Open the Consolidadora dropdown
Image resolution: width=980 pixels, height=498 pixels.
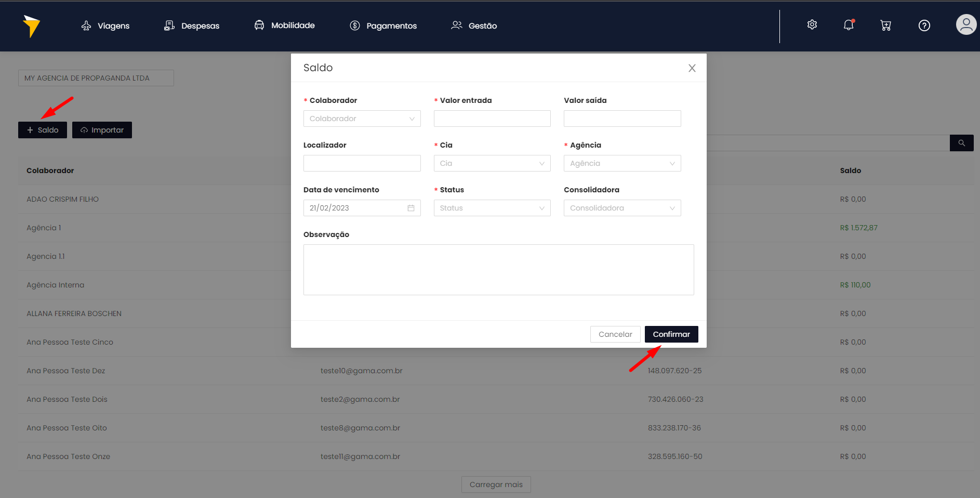tap(622, 208)
